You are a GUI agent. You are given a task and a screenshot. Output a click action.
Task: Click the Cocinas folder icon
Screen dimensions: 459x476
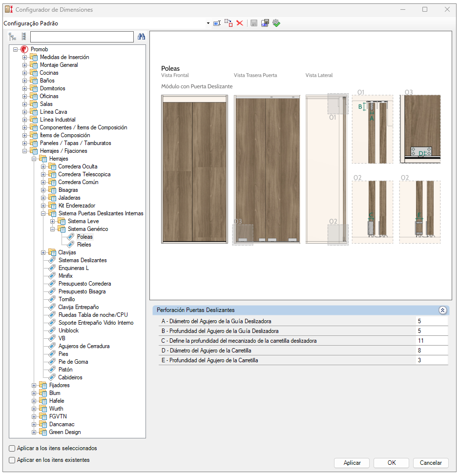click(x=34, y=73)
